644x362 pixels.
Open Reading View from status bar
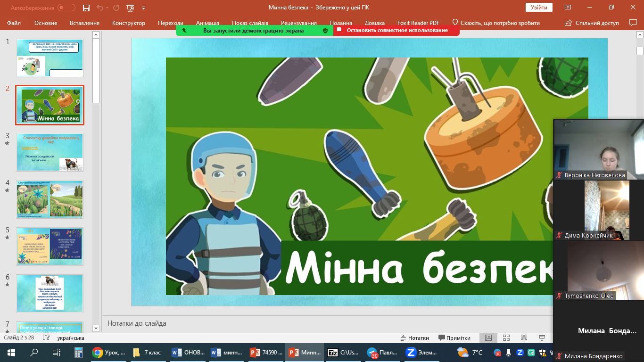tap(524, 338)
